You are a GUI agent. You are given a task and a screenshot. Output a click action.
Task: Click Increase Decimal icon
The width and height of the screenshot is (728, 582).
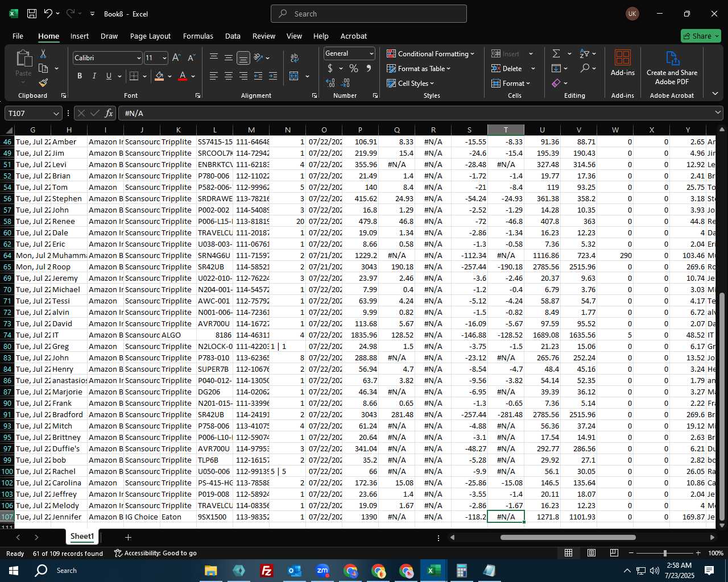click(330, 83)
